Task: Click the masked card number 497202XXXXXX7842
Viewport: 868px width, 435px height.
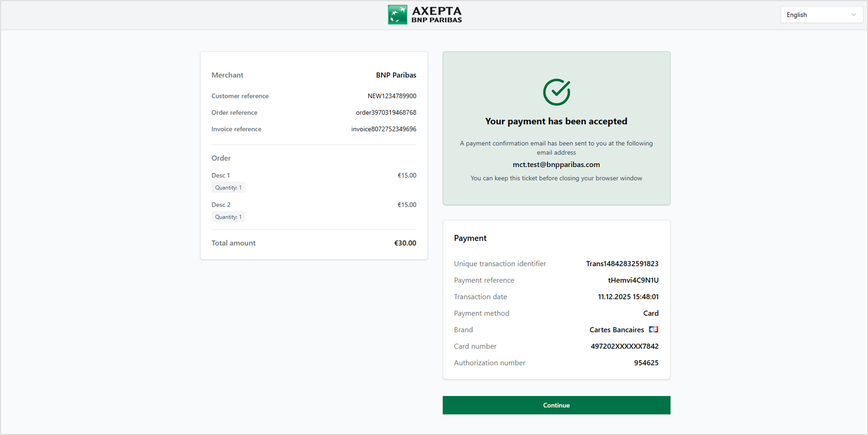Action: (624, 347)
